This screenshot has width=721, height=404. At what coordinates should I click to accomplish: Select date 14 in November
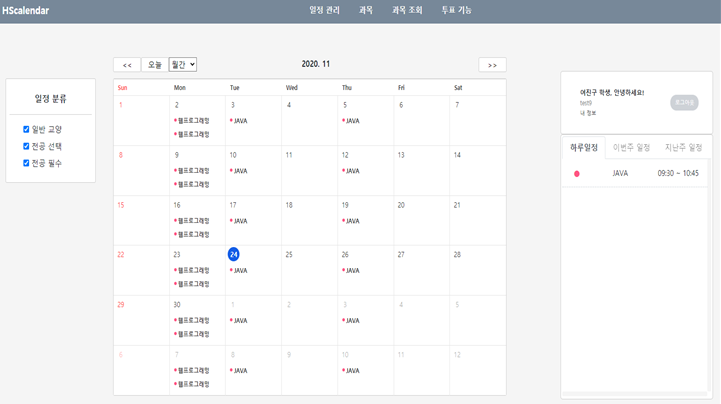pyautogui.click(x=457, y=155)
